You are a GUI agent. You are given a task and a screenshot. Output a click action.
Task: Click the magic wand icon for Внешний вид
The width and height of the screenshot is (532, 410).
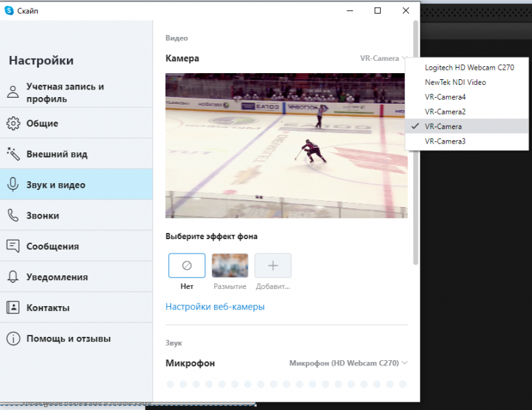coord(13,154)
